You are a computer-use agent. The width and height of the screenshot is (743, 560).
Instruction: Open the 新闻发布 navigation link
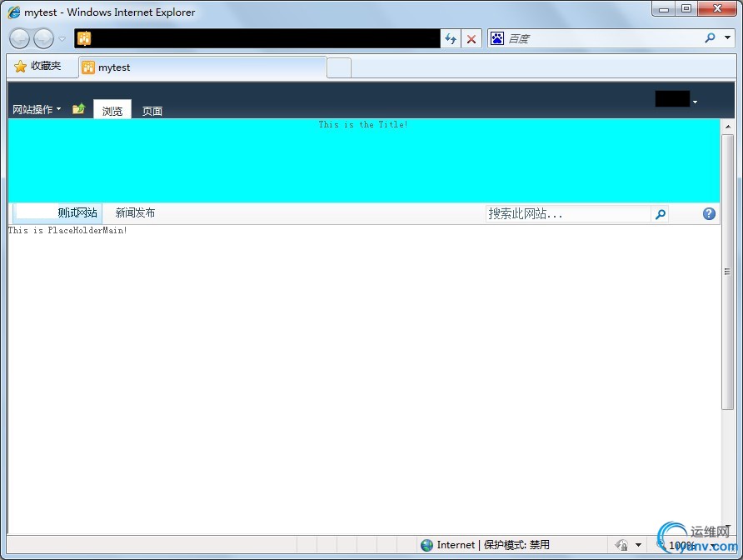135,212
